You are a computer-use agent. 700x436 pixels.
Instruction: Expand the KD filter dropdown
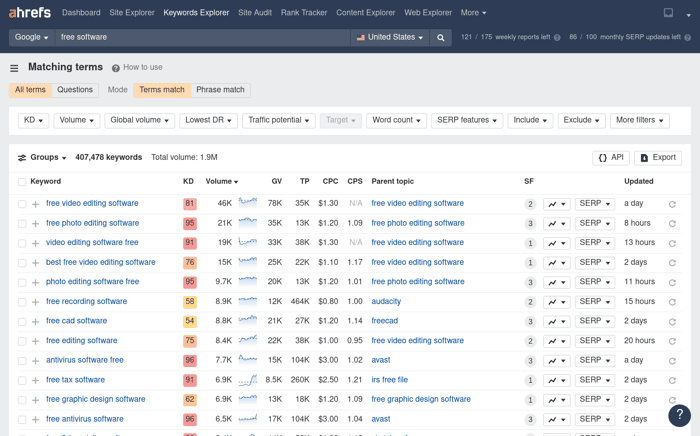pyautogui.click(x=33, y=120)
